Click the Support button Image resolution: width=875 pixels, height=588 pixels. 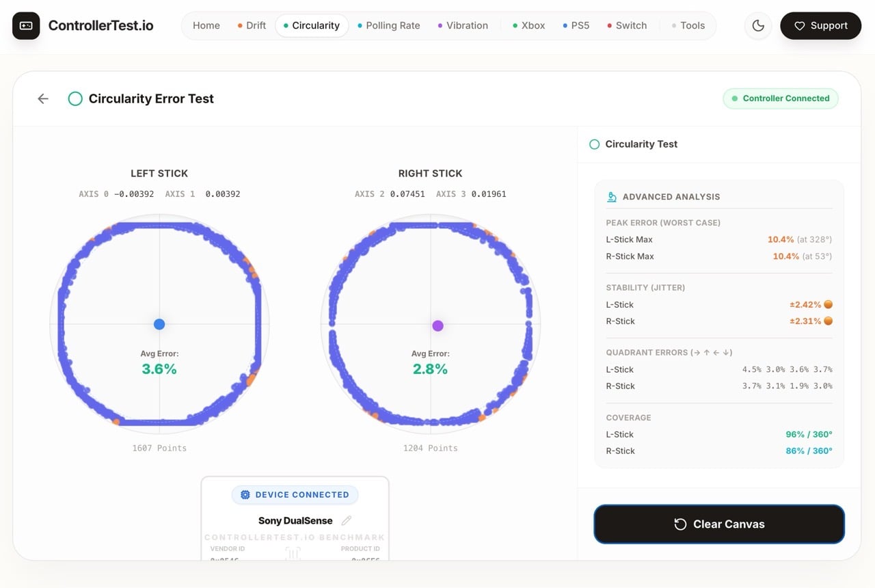point(821,25)
